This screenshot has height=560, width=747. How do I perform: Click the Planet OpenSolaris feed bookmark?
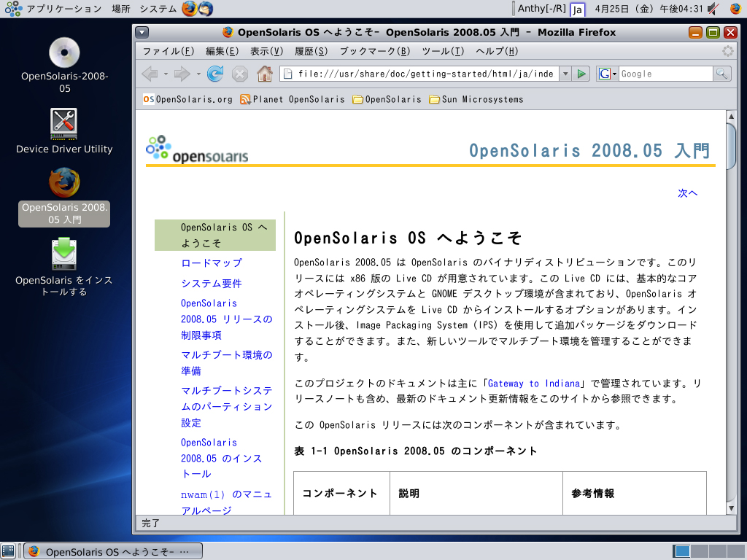(293, 99)
